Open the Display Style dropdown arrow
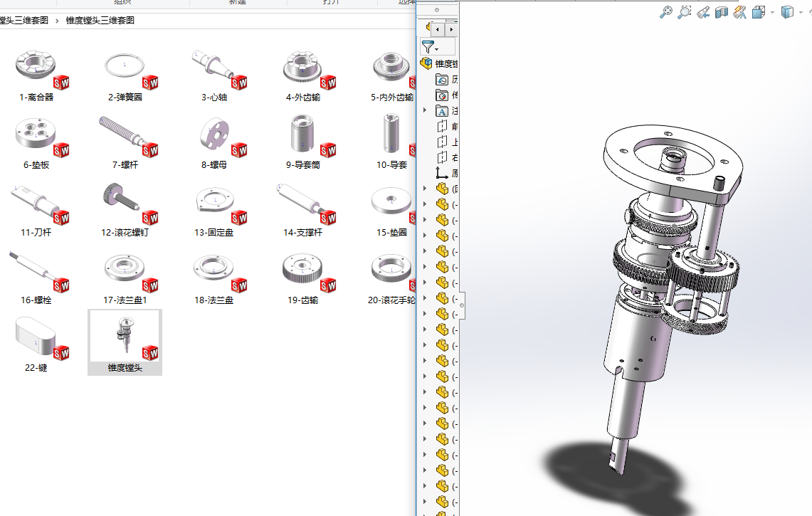Screen dimensions: 812x516 click(x=800, y=12)
